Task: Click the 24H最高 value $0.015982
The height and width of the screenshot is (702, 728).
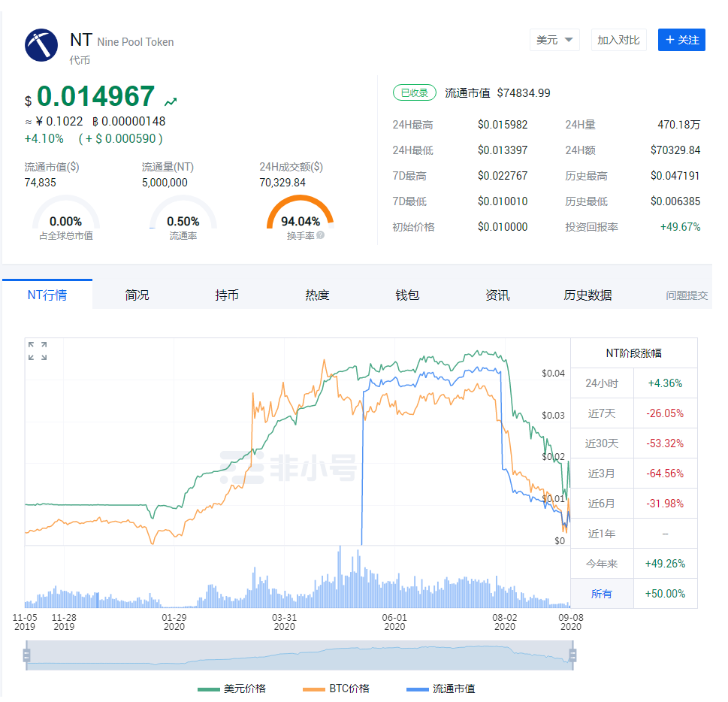Action: (x=503, y=125)
